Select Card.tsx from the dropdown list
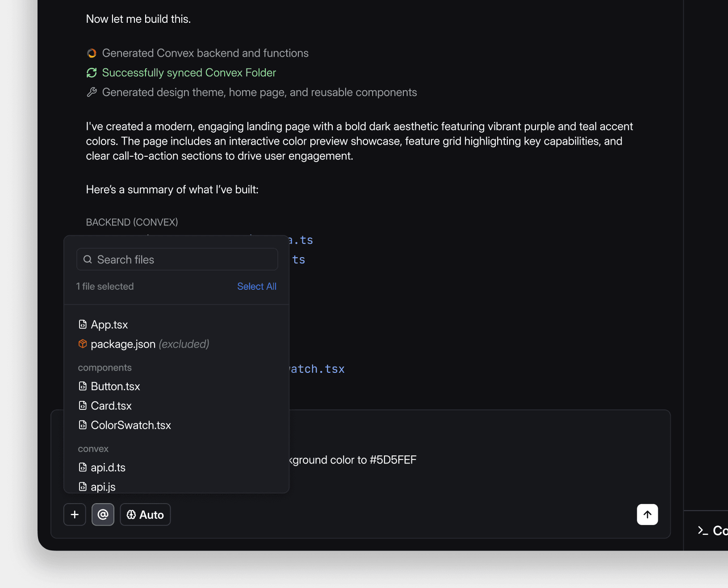This screenshot has height=588, width=728. click(111, 405)
